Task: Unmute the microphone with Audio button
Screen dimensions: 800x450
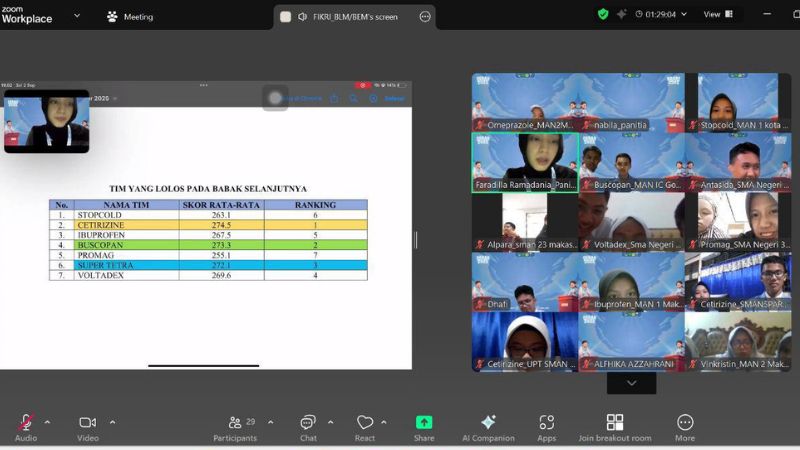Action: point(26,423)
